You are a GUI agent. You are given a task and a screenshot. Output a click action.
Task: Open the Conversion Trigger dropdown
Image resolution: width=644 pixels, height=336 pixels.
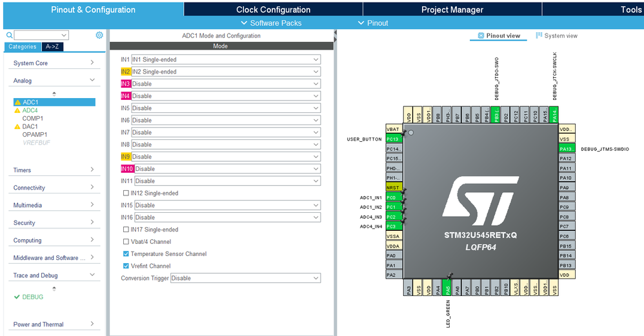[245, 279]
